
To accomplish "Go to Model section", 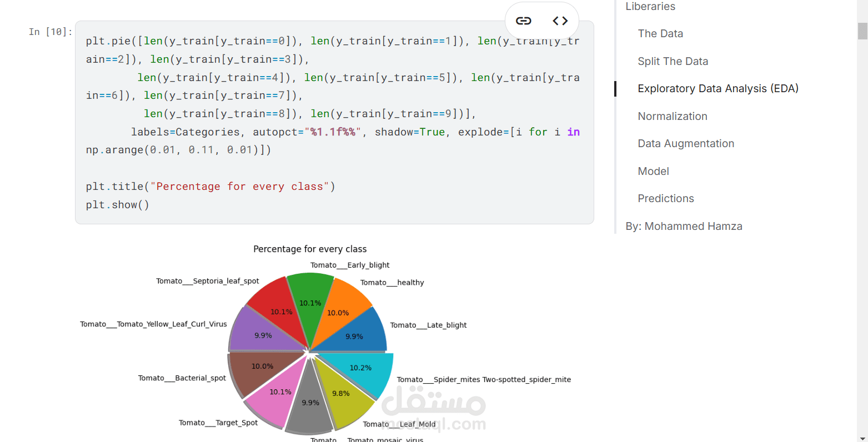I will pos(653,172).
